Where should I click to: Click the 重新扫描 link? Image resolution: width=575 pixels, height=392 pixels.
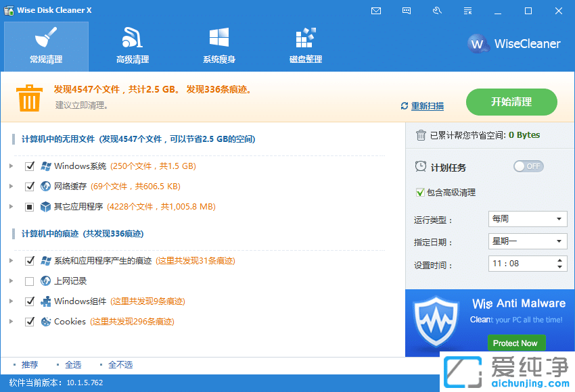pyautogui.click(x=428, y=106)
